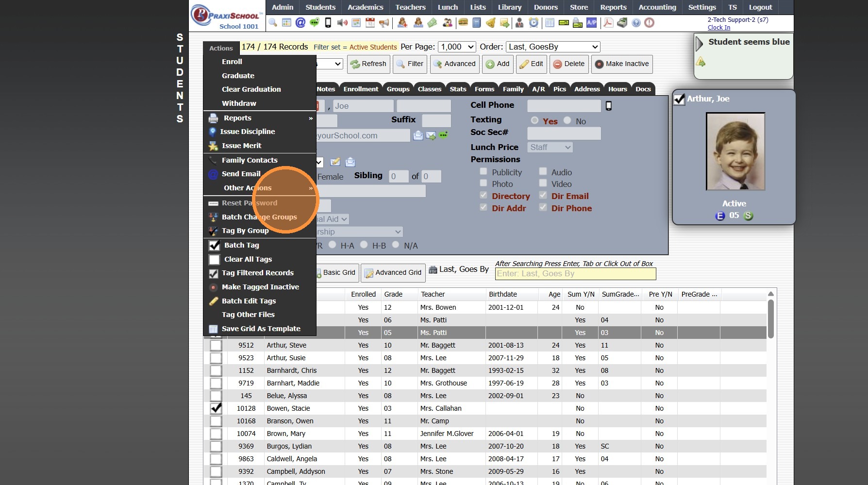Choose Batch Change Groups from Actions menu
Screen dimensions: 868x485
pos(259,217)
